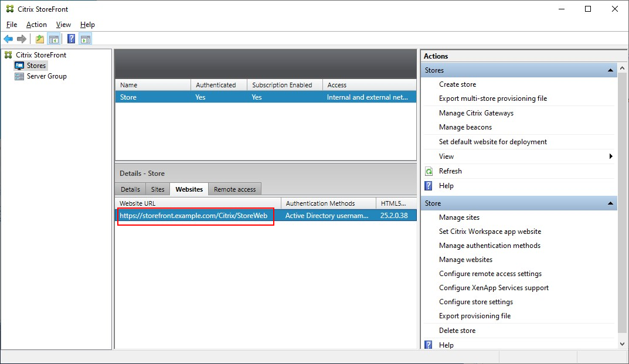Click the Citrix StoreFront root icon
Screen dimensions: 629x364
pos(8,54)
